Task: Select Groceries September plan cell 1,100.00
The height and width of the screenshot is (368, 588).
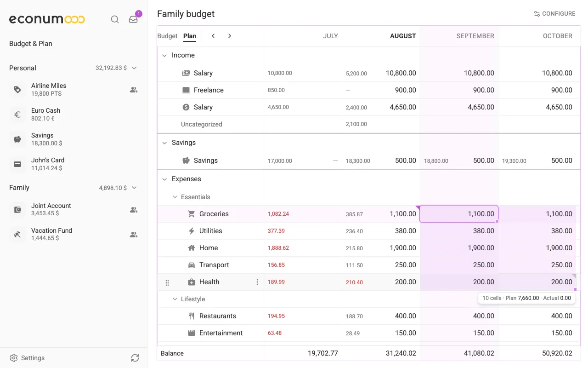Action: pyautogui.click(x=459, y=214)
